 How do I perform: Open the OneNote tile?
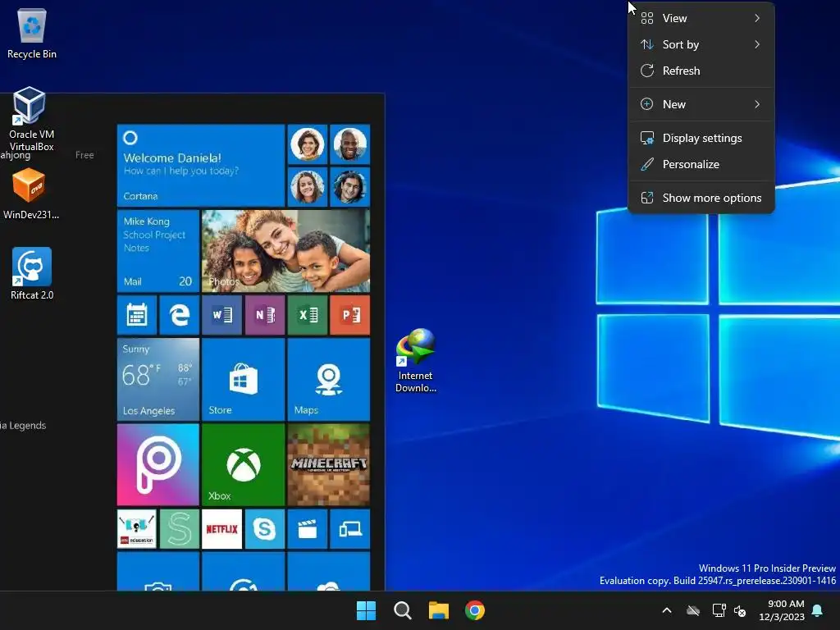pos(265,315)
